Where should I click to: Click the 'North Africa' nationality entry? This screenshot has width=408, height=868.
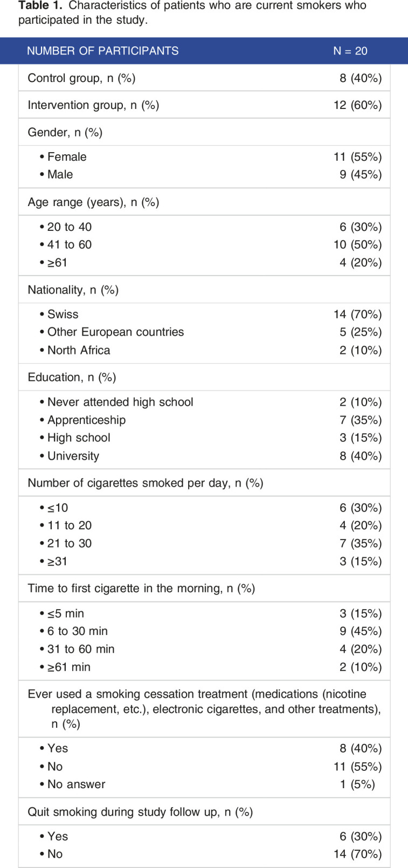click(79, 351)
